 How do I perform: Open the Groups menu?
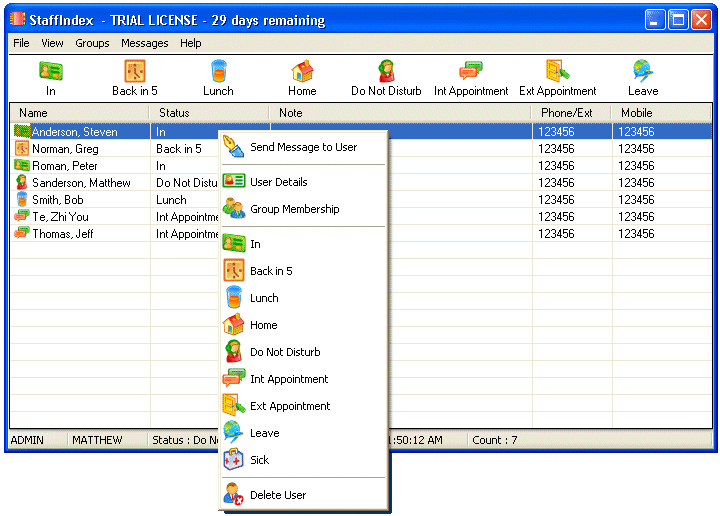92,43
